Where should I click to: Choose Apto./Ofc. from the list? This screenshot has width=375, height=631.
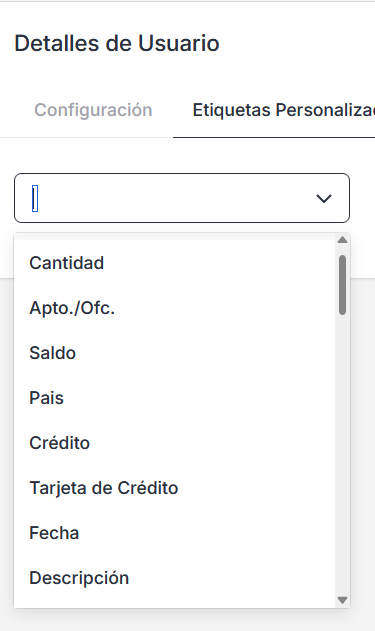coord(175,308)
